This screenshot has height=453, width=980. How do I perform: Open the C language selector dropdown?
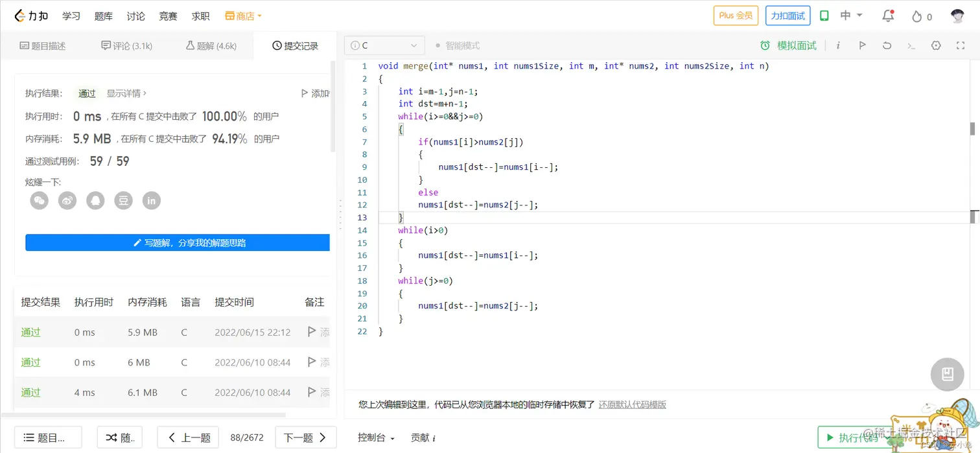(384, 45)
